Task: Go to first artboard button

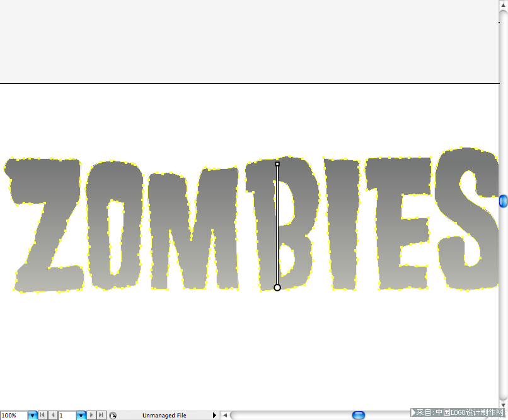Action: tap(42, 415)
